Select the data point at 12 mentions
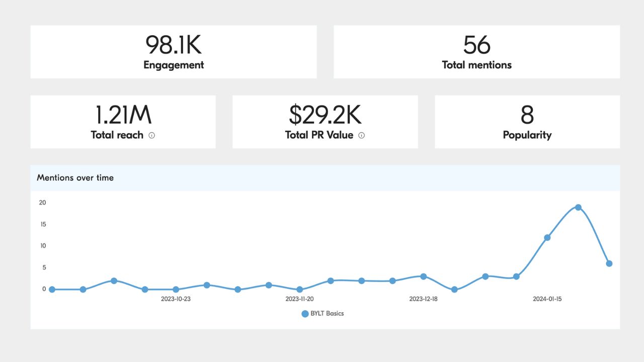This screenshot has width=644, height=362. click(x=547, y=237)
